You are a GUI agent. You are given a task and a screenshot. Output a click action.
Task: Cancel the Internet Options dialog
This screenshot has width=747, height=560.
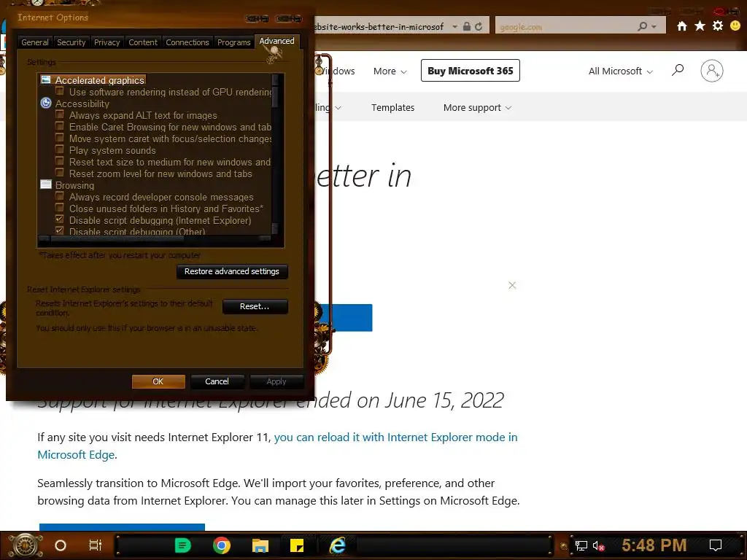tap(217, 381)
